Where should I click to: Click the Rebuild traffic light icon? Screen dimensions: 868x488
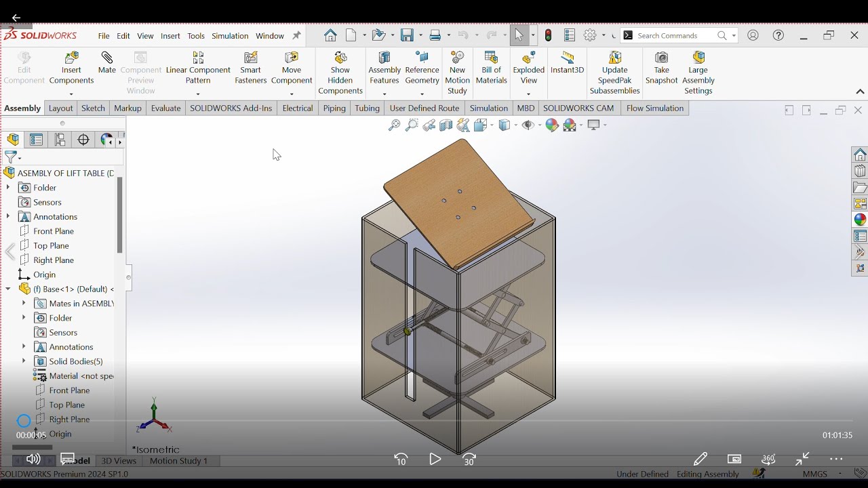click(x=549, y=35)
